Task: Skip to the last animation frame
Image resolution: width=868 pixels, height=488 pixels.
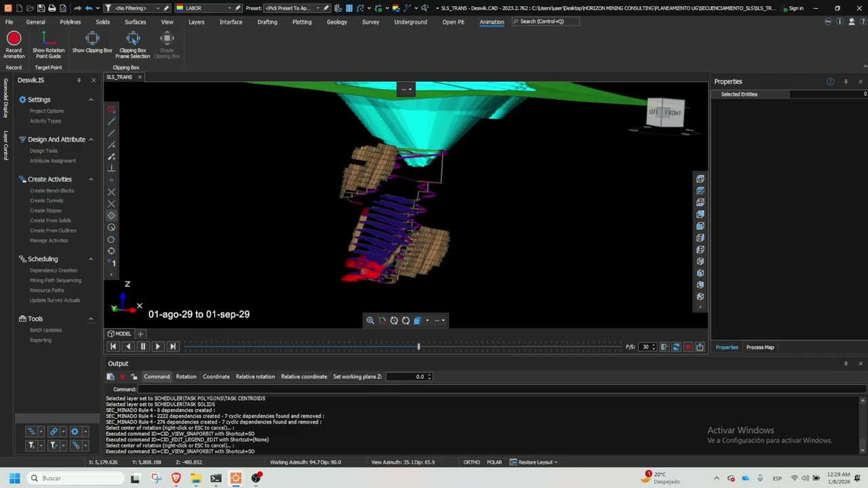Action: point(172,346)
